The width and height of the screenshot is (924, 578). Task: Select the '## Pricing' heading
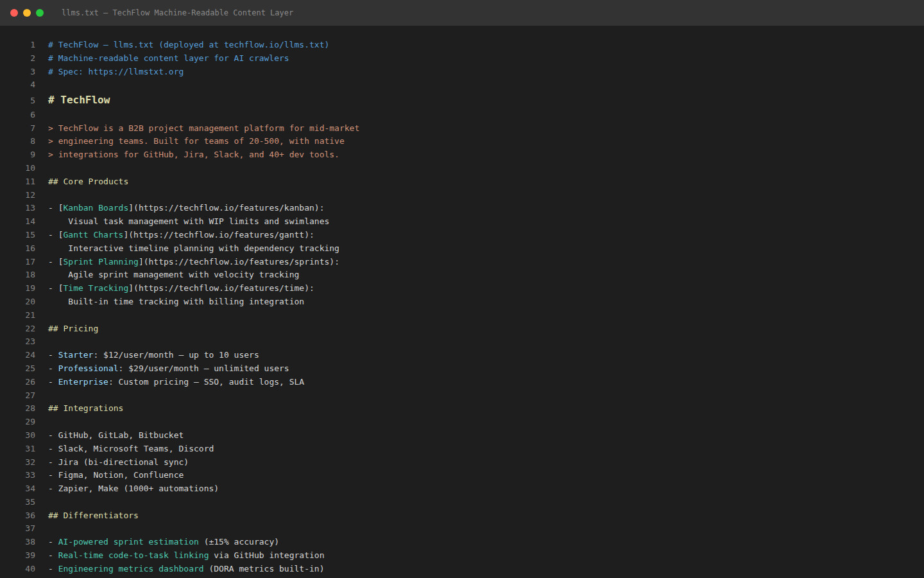73,329
